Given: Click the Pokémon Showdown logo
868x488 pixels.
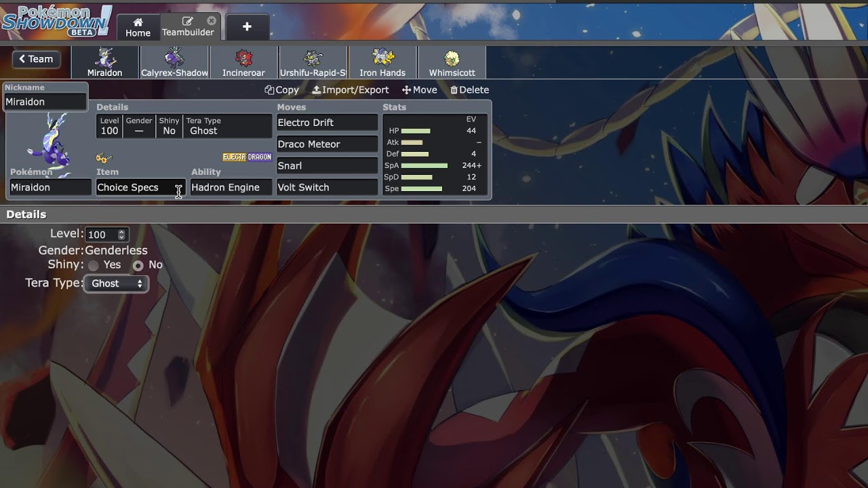Looking at the screenshot, I should click(57, 20).
